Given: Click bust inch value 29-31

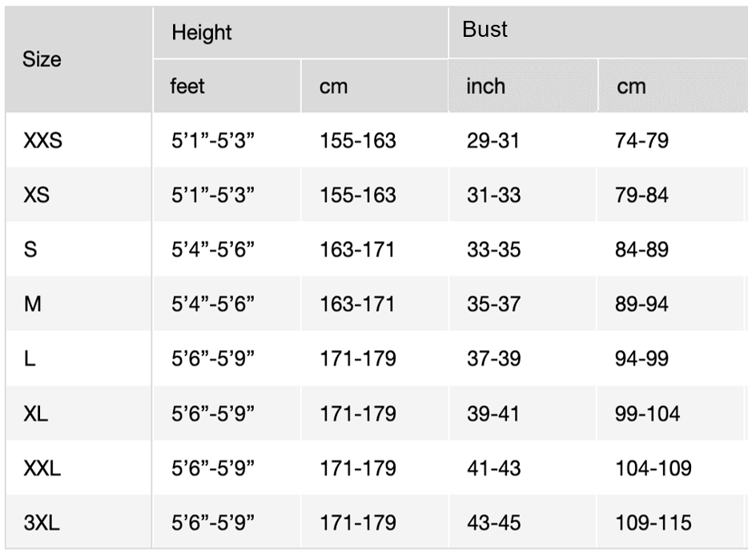Looking at the screenshot, I should [x=493, y=141].
